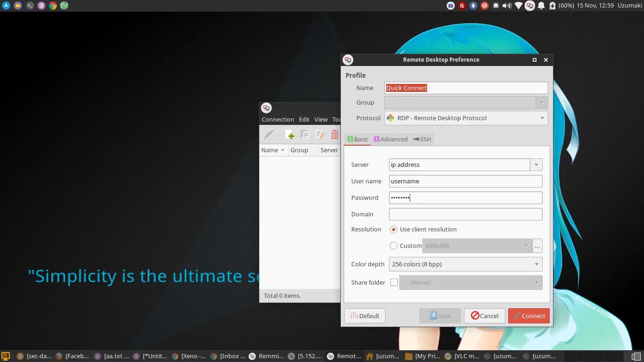Click the FileZilla tray icon
This screenshot has width=644, height=362.
[462, 6]
